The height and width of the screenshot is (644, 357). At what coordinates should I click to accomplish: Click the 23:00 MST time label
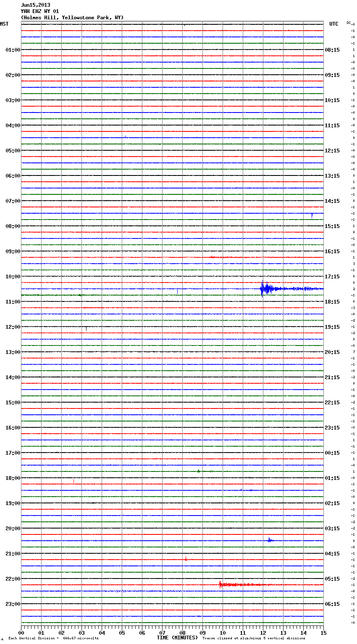pyautogui.click(x=13, y=604)
